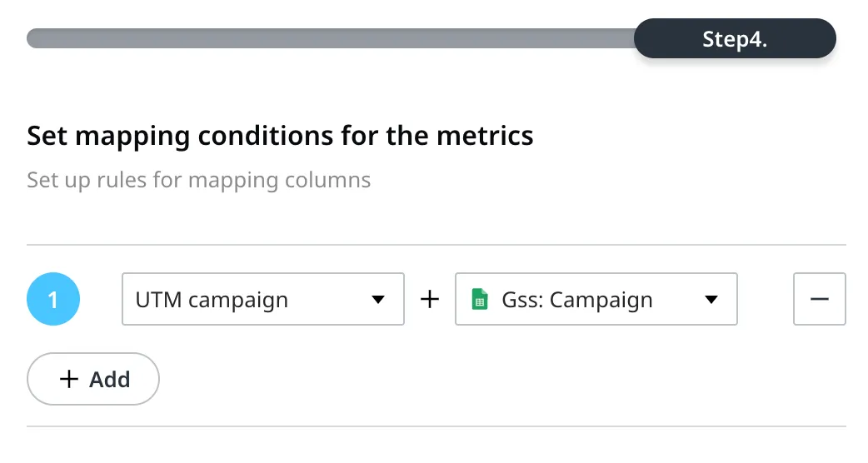Click the plus icon inside Add button

click(x=69, y=379)
